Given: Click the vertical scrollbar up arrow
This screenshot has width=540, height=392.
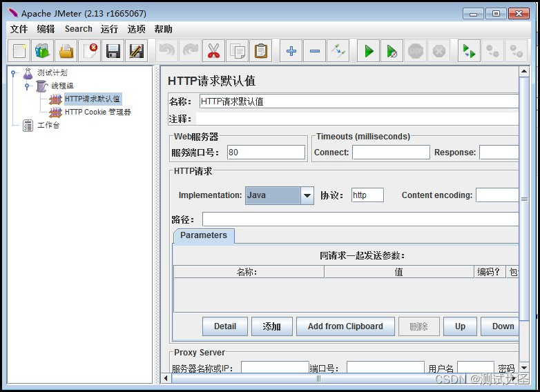Looking at the screenshot, I should (524, 72).
